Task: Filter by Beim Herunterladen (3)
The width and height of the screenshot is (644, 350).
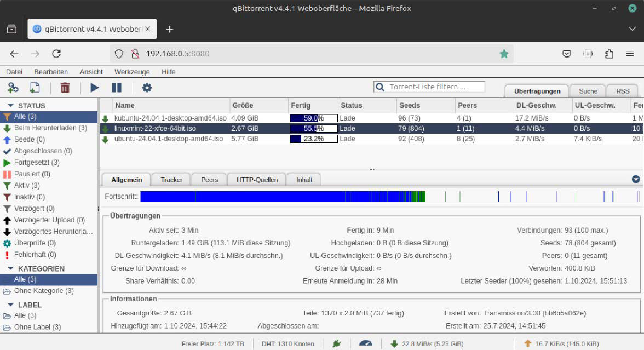Action: pyautogui.click(x=48, y=128)
